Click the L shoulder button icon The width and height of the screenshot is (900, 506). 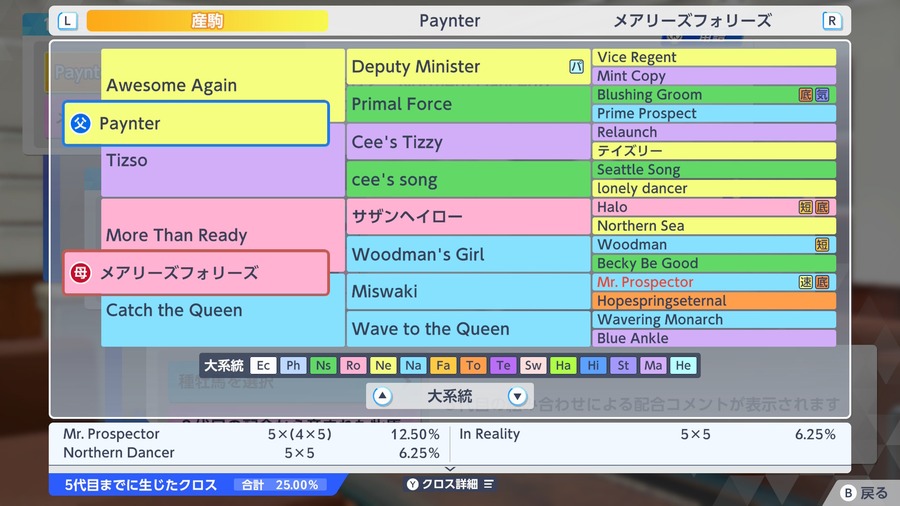[68, 21]
